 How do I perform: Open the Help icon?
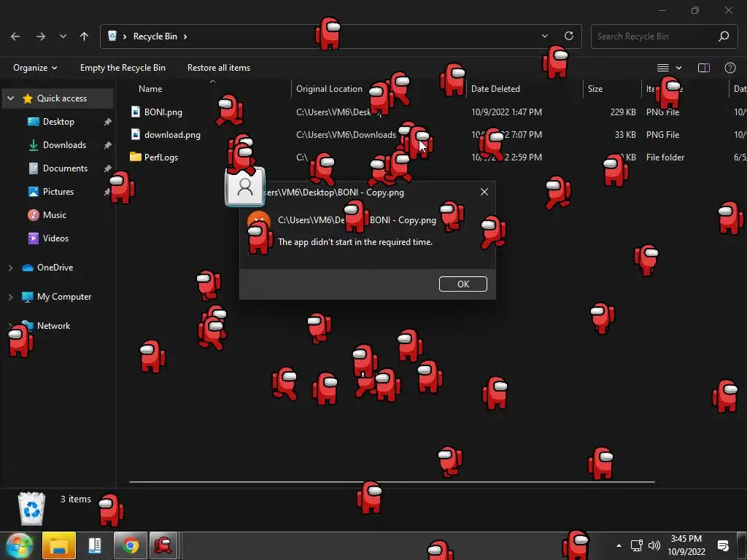(729, 68)
